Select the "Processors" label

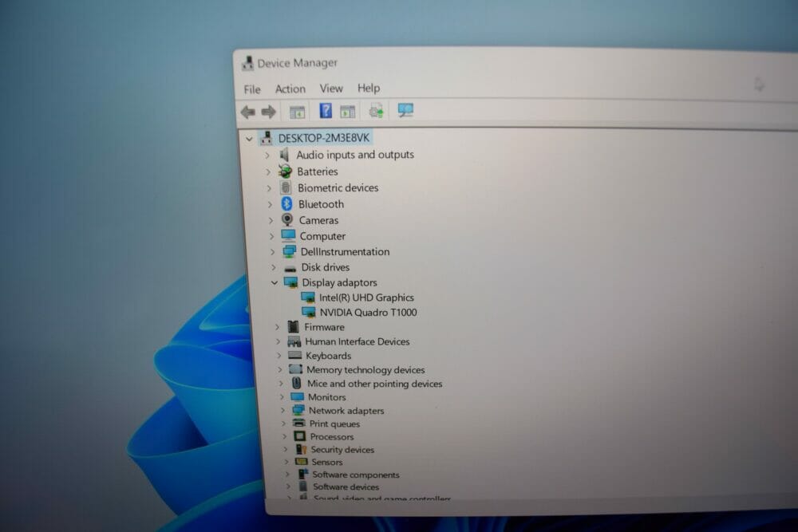click(x=332, y=436)
